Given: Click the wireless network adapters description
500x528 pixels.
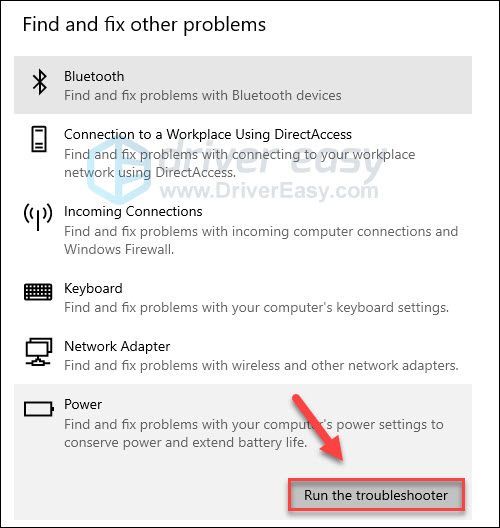Looking at the screenshot, I should (x=261, y=365).
